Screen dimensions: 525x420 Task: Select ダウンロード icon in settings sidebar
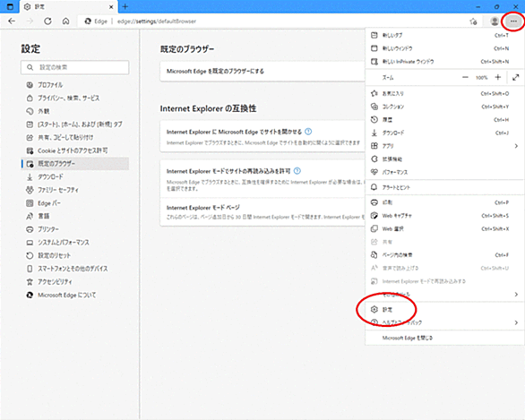[30, 176]
